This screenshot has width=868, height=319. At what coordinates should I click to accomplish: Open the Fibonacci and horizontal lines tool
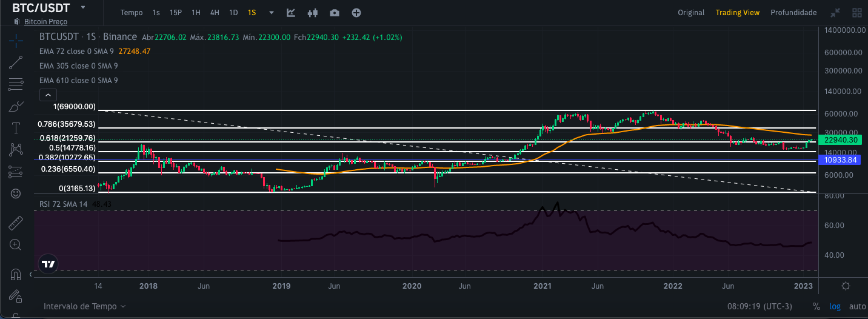pos(16,84)
